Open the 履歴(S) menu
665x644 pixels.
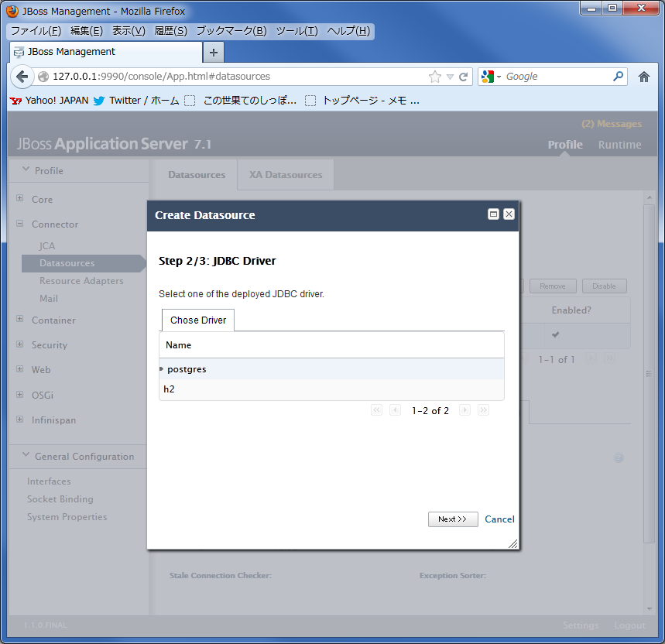[x=170, y=31]
